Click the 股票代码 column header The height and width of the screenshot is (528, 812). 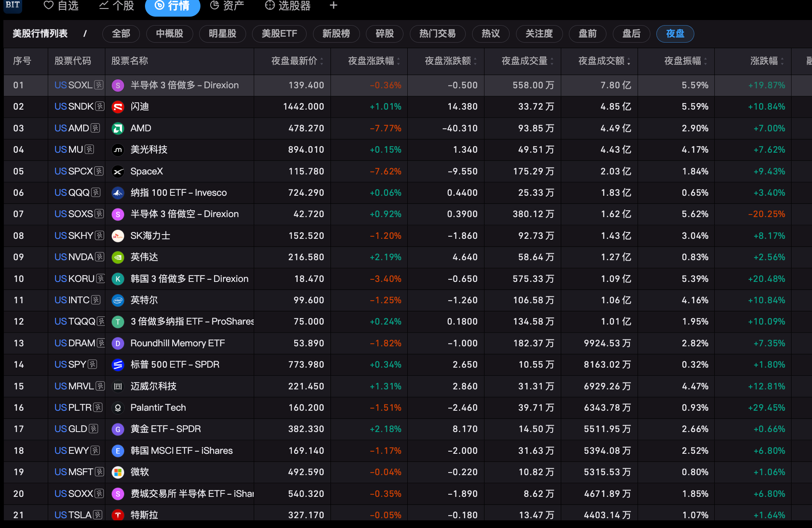pyautogui.click(x=73, y=61)
